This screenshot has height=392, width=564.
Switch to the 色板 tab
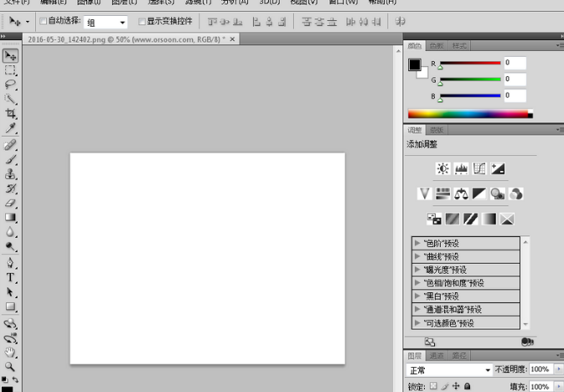tap(436, 46)
